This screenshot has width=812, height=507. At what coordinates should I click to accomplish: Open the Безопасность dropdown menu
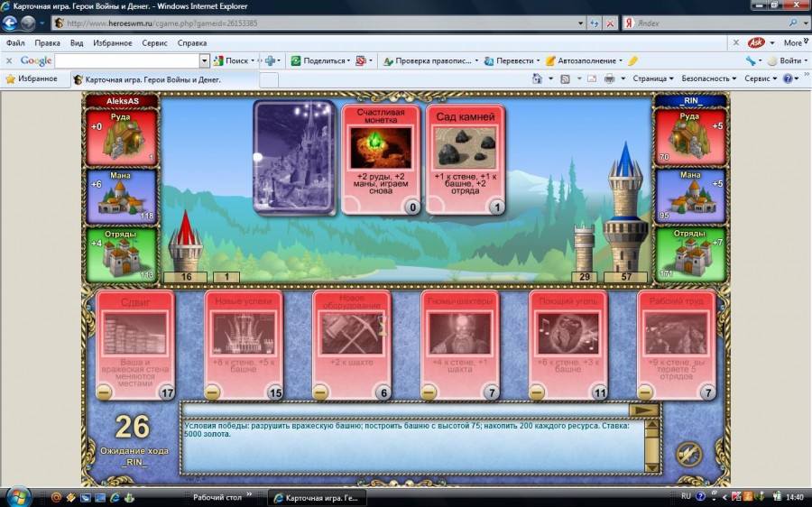[708, 78]
